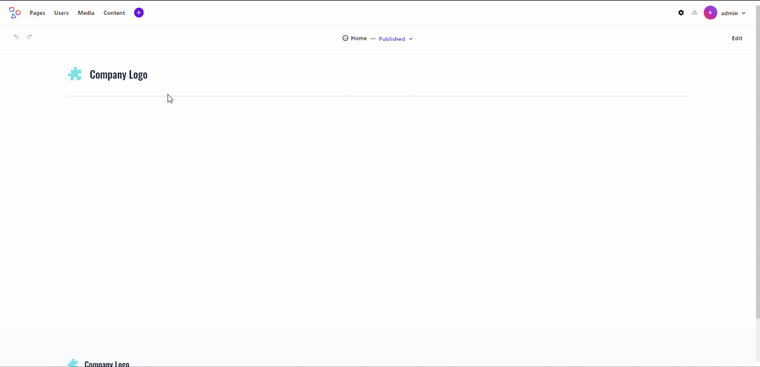Viewport: 760px width, 367px height.
Task: Expand the admin account dropdown chevron
Action: [744, 13]
